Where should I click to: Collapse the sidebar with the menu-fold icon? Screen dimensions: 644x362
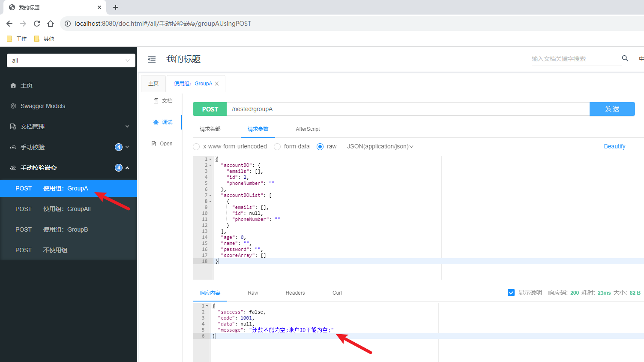152,59
